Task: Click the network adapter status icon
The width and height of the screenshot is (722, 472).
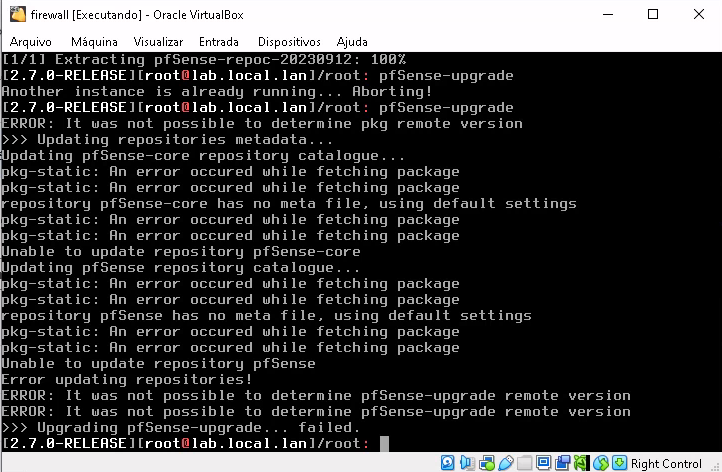Action: click(x=486, y=463)
